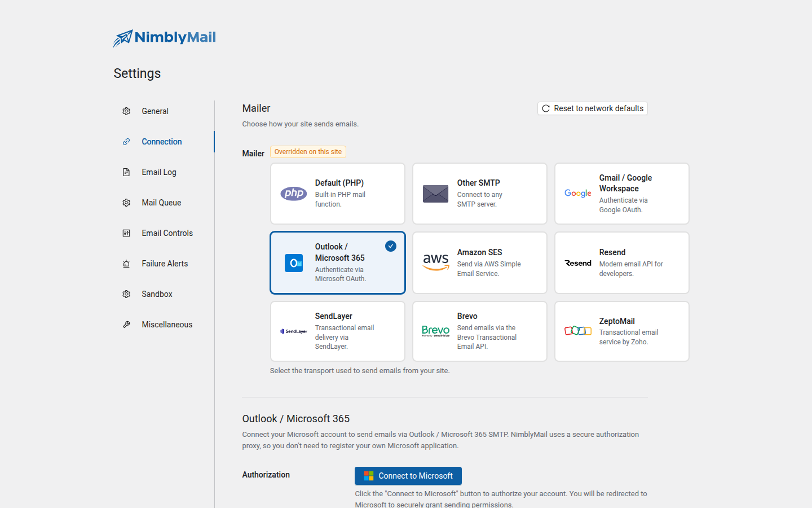Click 'Authenticate via Google OAuth.' text
Screen dimensions: 812x508
pyautogui.click(x=624, y=205)
